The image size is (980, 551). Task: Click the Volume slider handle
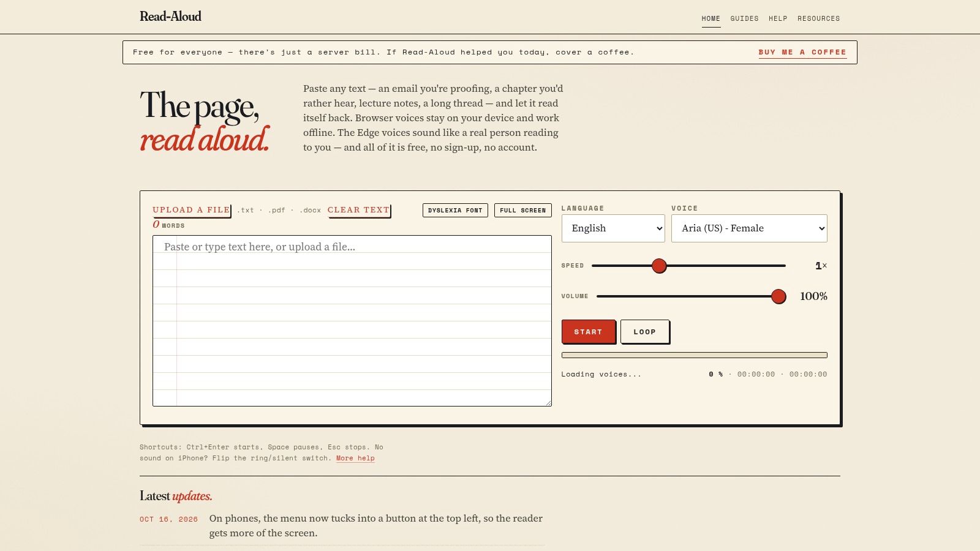coord(778,296)
